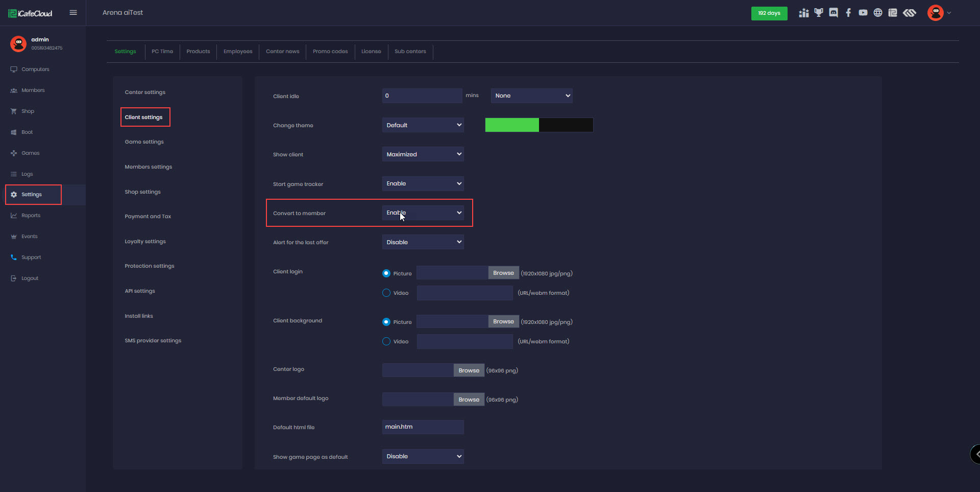
Task: Click the green theme color swatch
Action: click(x=511, y=125)
